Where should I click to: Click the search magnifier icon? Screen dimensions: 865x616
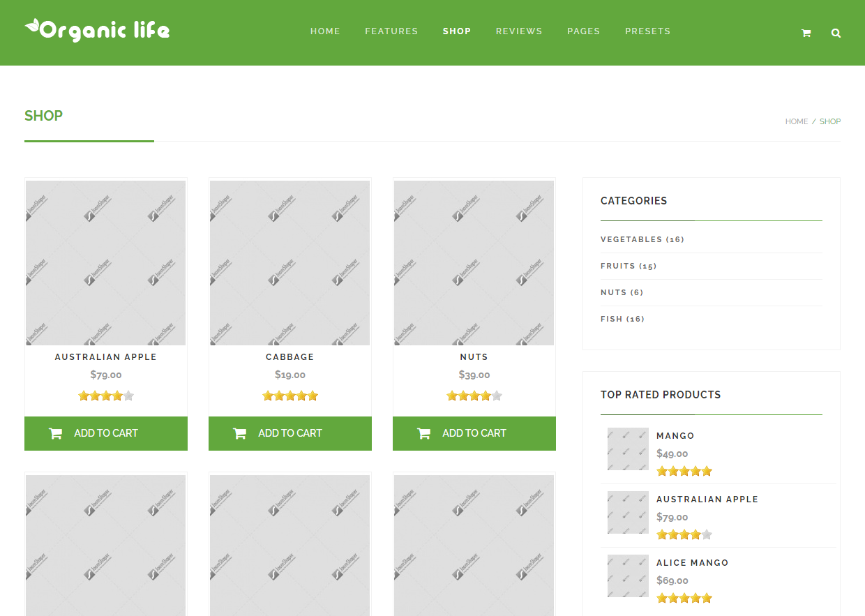(836, 33)
